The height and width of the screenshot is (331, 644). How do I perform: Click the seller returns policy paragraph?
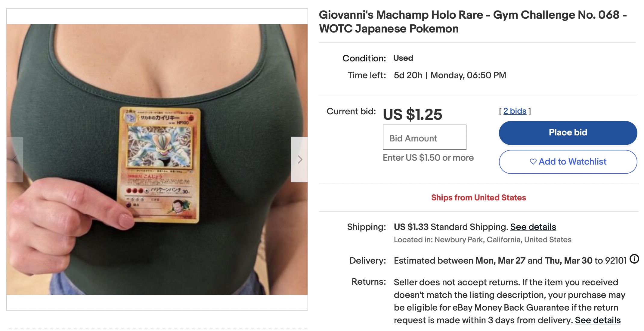tap(509, 301)
